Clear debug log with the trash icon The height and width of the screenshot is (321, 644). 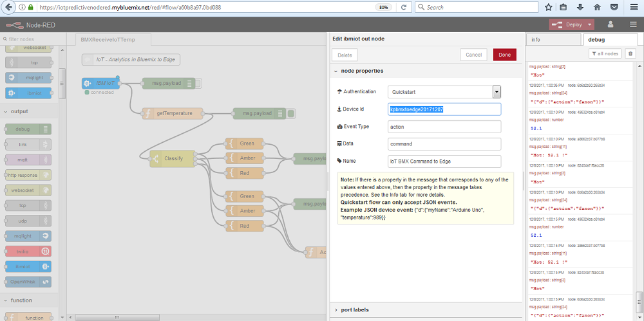[630, 54]
